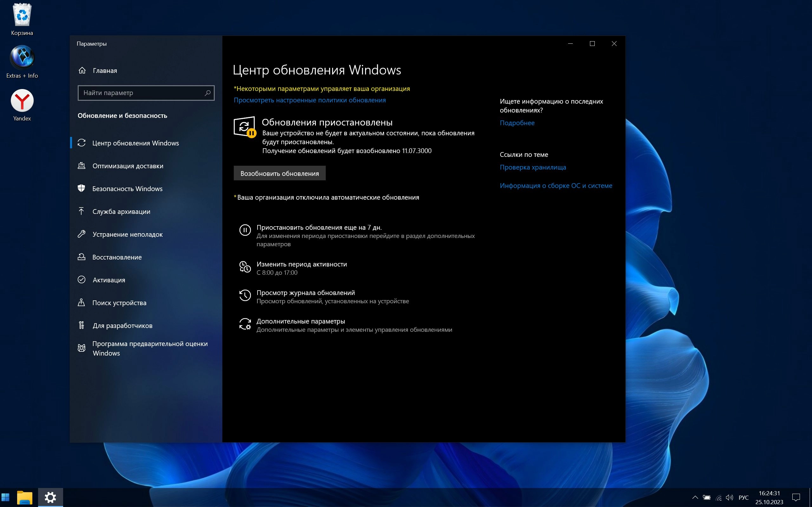Click Проверка хранилища link
Image resolution: width=812 pixels, height=507 pixels.
[x=533, y=167]
